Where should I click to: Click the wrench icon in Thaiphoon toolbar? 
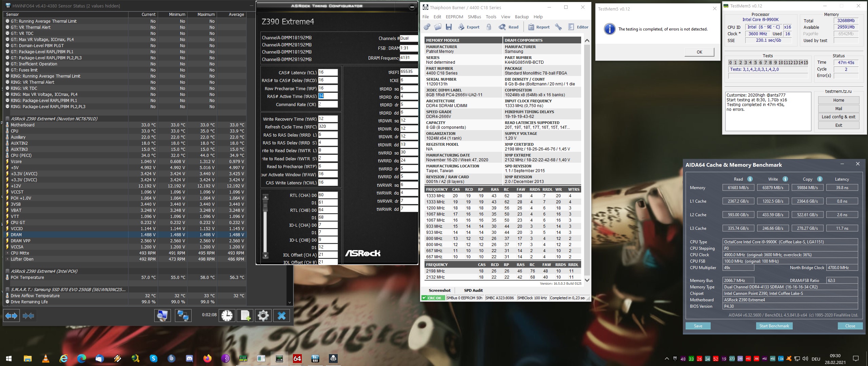point(558,27)
